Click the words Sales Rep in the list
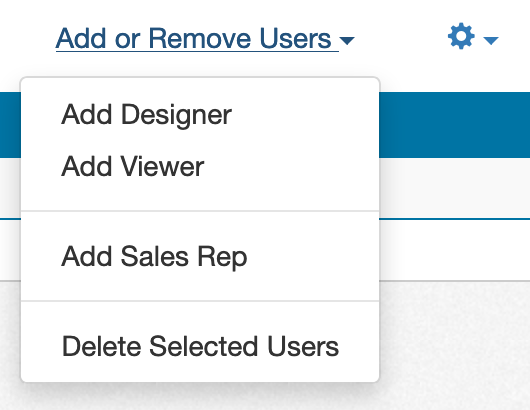Viewport: 530px width, 410px height. (184, 258)
